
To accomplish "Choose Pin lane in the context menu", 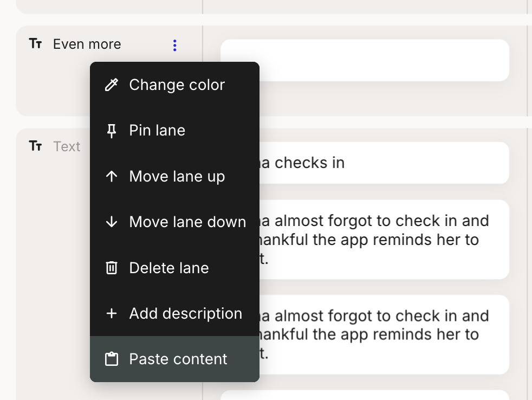I will tap(175, 131).
